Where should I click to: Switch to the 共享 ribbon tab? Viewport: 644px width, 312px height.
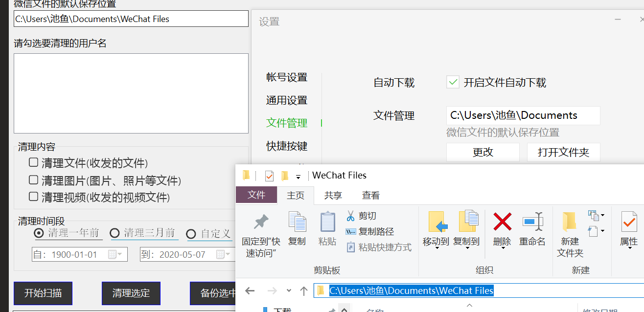[x=333, y=196]
